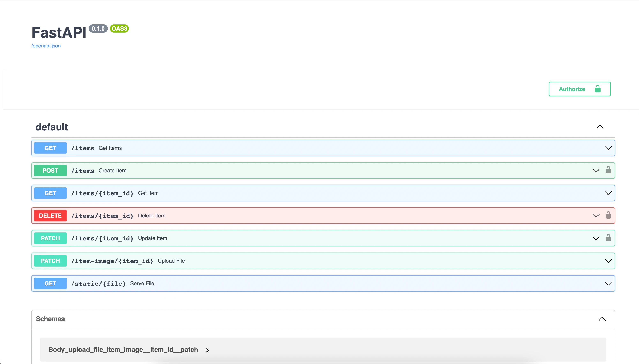
Task: Click the green POST method badge
Action: tap(50, 171)
